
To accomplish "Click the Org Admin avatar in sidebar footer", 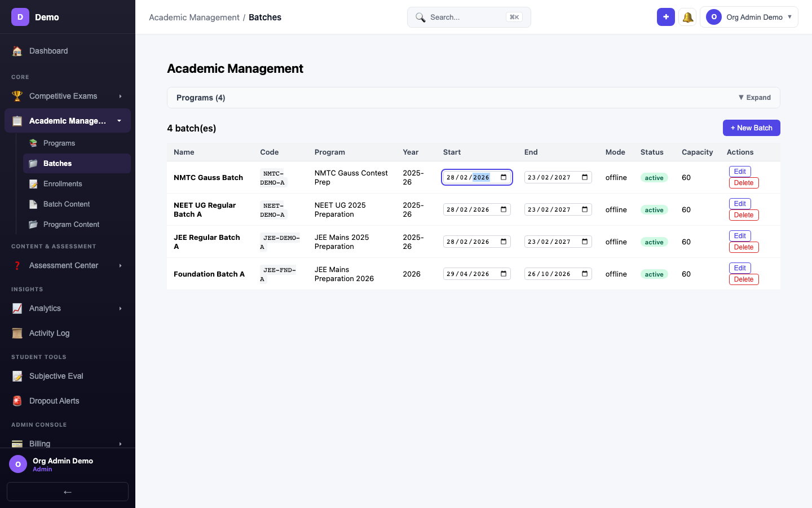I will click(x=18, y=464).
